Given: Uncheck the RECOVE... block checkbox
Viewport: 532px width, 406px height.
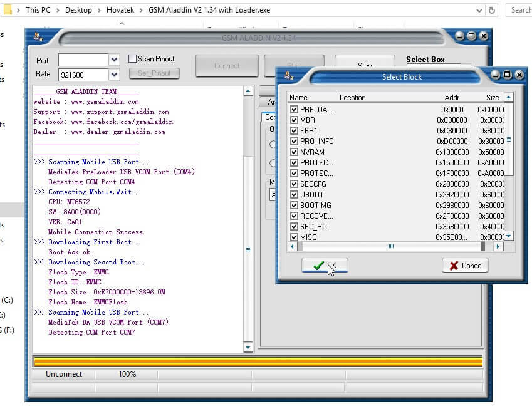Looking at the screenshot, I should tap(294, 216).
